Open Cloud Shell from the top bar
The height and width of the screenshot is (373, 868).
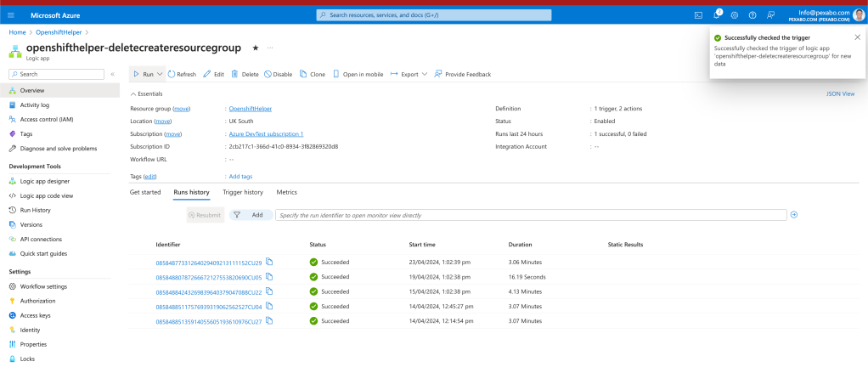699,15
